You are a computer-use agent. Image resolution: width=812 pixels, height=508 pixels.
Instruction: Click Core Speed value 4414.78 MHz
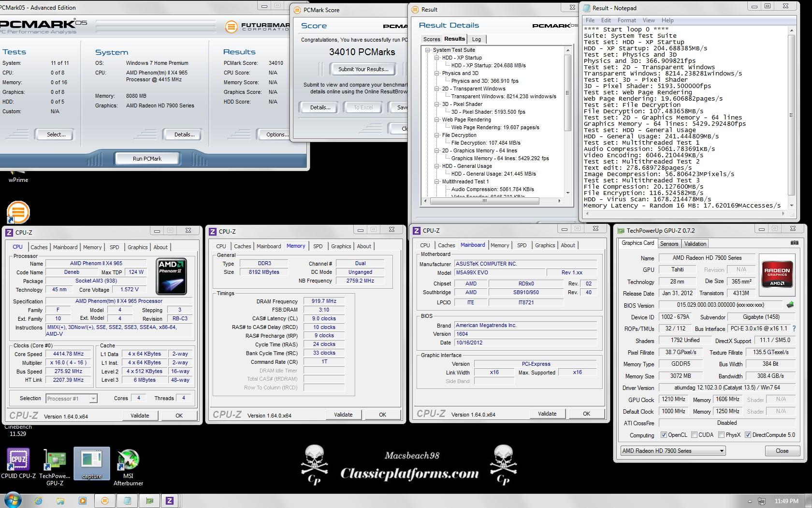click(68, 354)
